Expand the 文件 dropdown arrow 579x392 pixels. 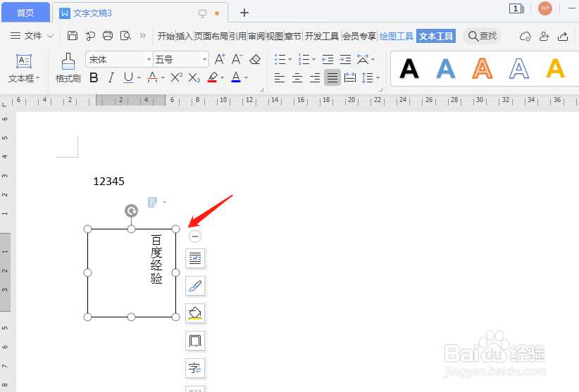point(51,36)
